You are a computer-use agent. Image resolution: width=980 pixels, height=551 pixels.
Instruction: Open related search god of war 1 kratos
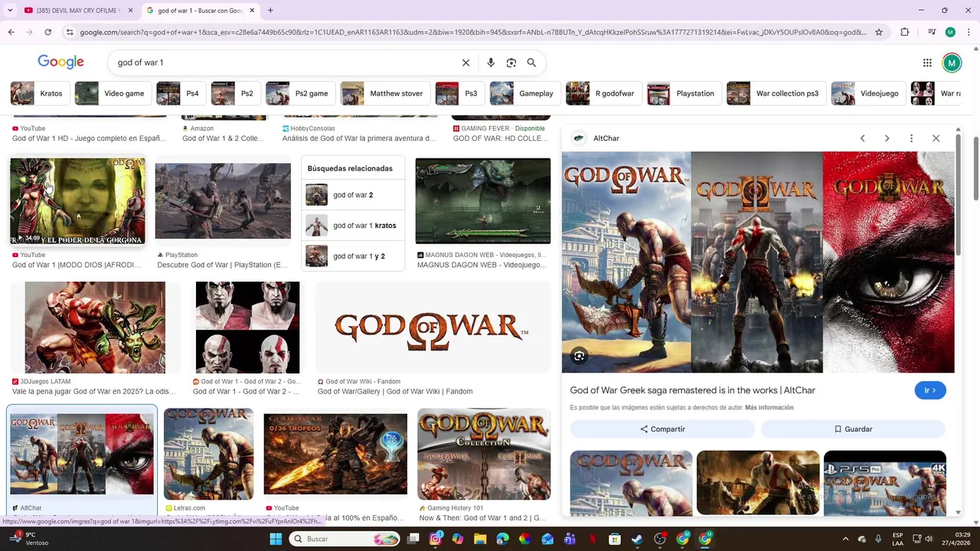click(x=352, y=226)
